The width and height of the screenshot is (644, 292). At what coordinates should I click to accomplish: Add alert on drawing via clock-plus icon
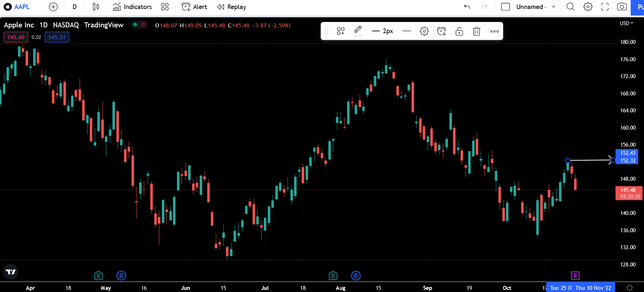click(441, 31)
